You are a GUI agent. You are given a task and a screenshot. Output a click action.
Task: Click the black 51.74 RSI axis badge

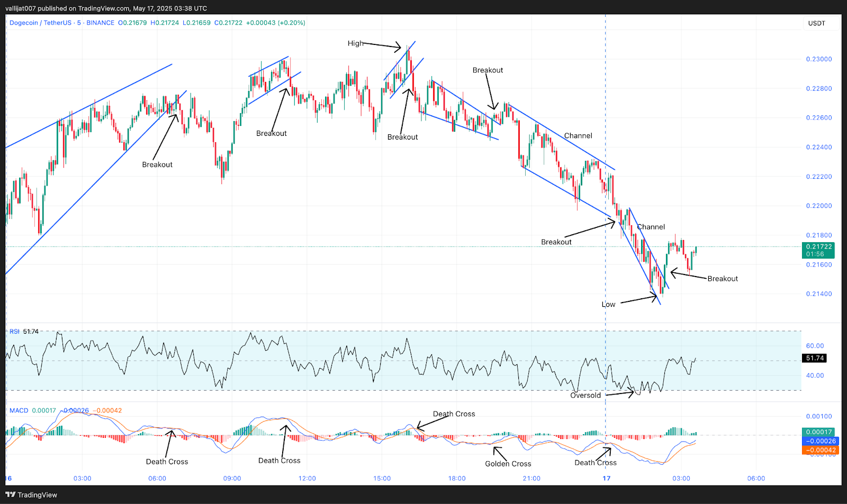pos(815,358)
